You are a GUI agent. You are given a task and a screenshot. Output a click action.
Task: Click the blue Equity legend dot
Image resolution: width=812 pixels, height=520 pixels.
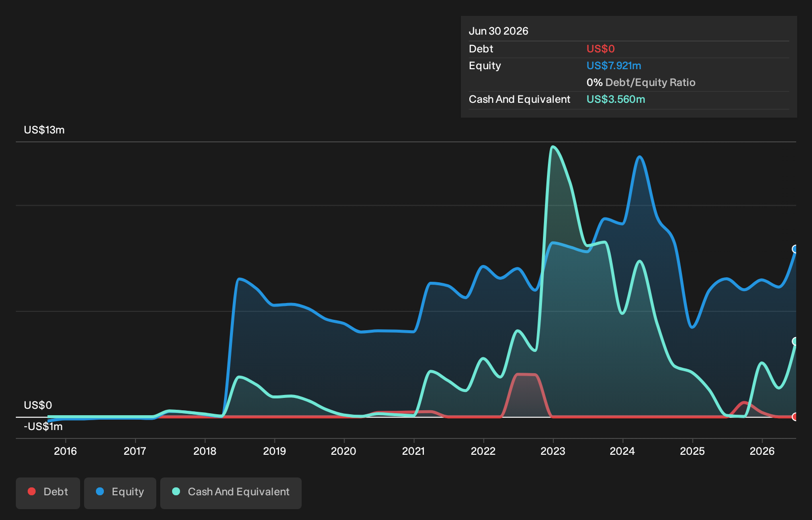pyautogui.click(x=100, y=491)
